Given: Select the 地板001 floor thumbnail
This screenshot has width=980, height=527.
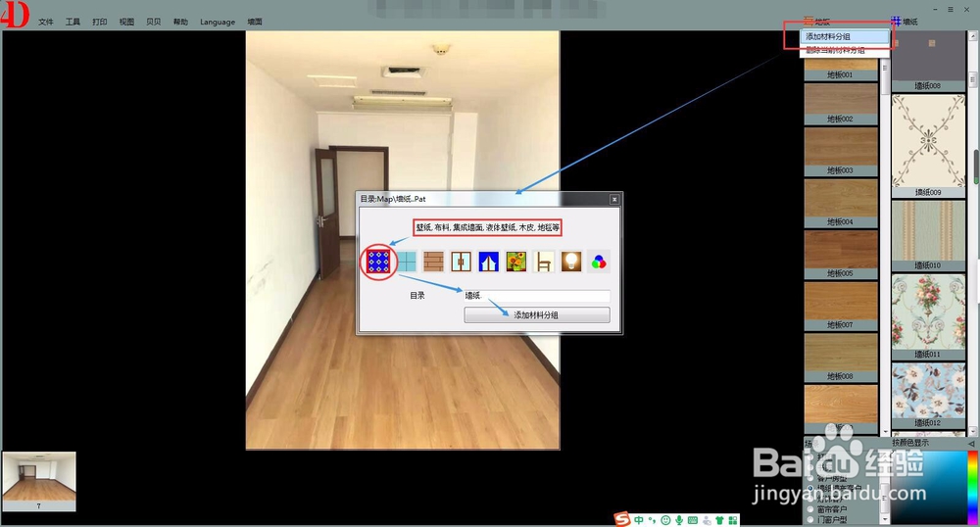Looking at the screenshot, I should click(841, 70).
